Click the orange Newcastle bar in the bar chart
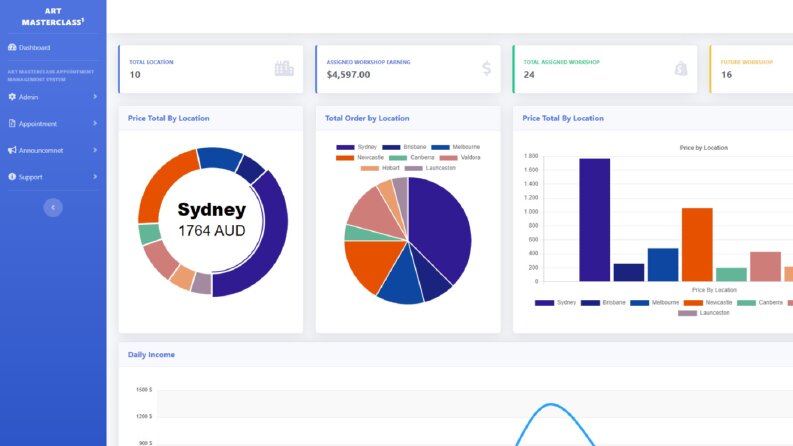This screenshot has width=793, height=446. pyautogui.click(x=697, y=244)
